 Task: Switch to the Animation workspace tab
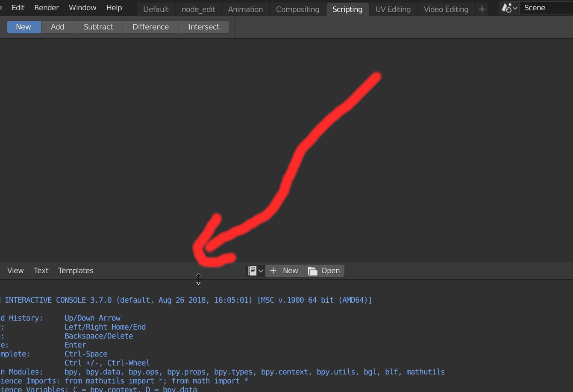click(245, 9)
